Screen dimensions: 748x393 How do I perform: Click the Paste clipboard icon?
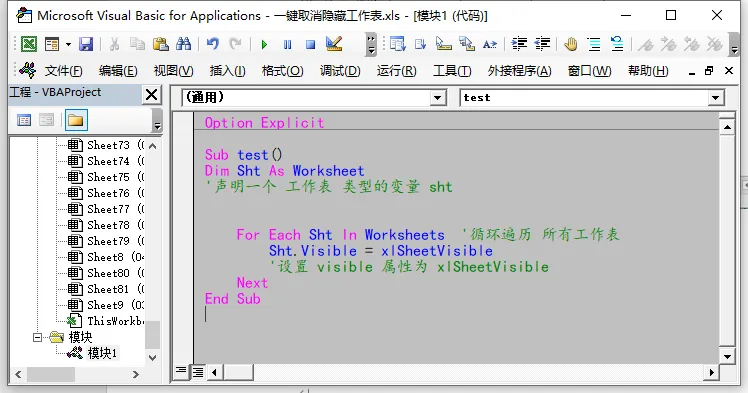[x=161, y=44]
